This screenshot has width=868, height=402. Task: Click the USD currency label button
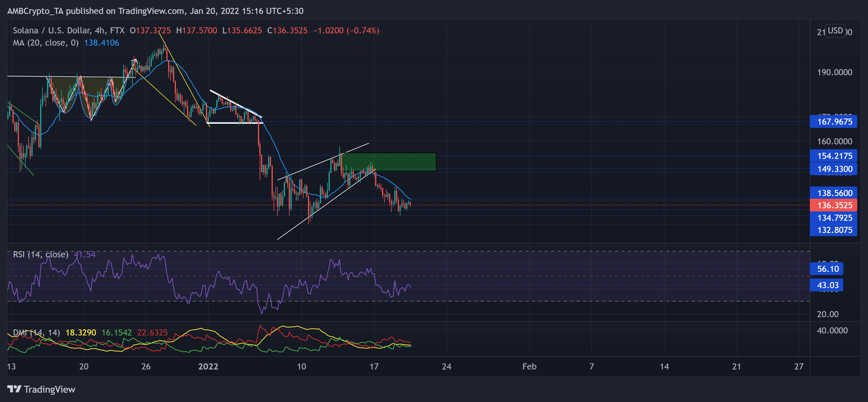coord(835,30)
